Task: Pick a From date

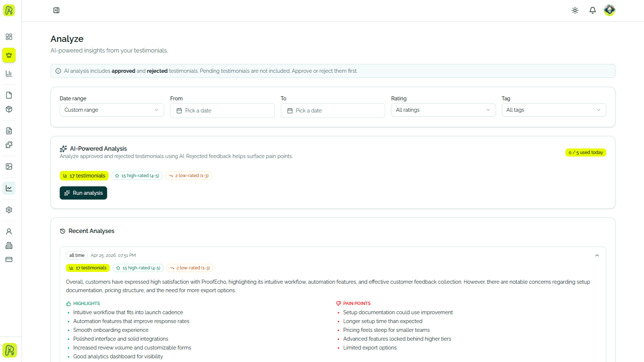Action: coord(222,111)
